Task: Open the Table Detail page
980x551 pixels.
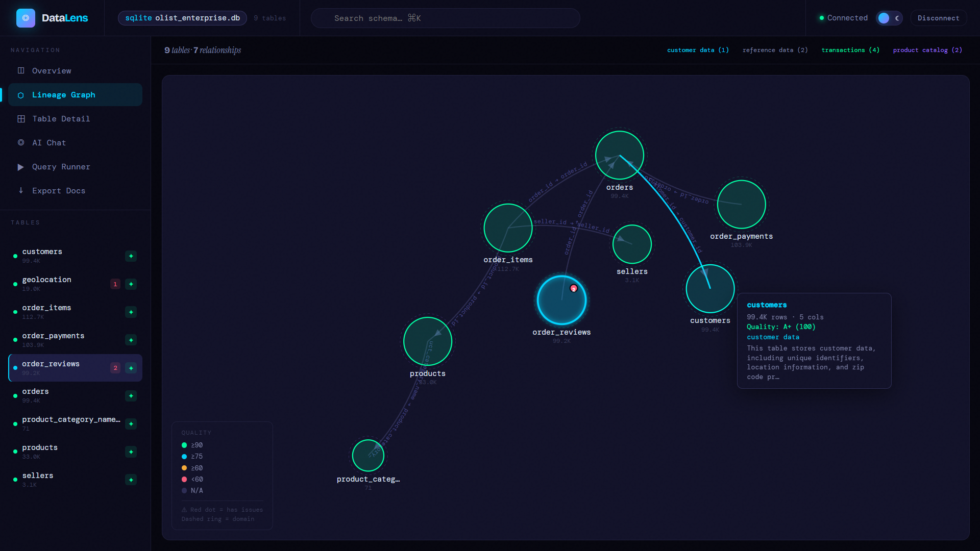Action: (75, 119)
